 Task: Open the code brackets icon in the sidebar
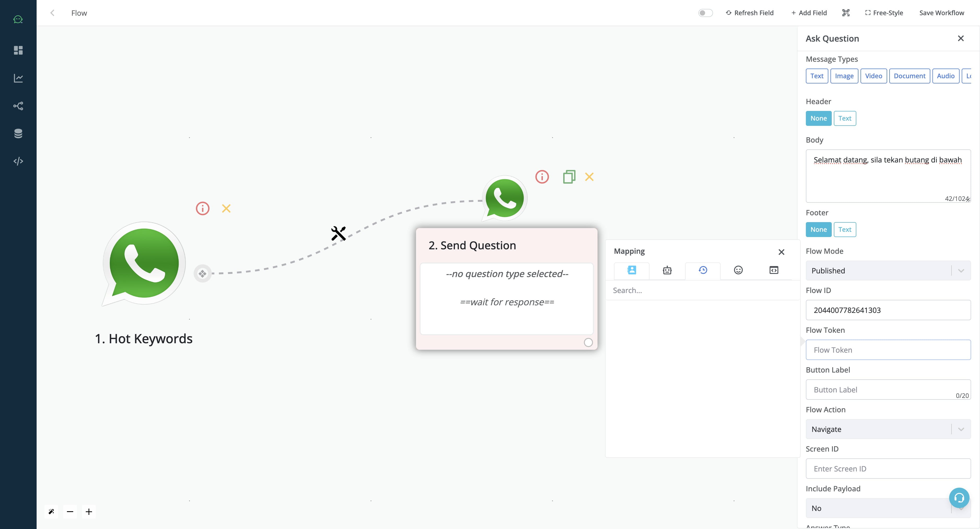point(18,161)
